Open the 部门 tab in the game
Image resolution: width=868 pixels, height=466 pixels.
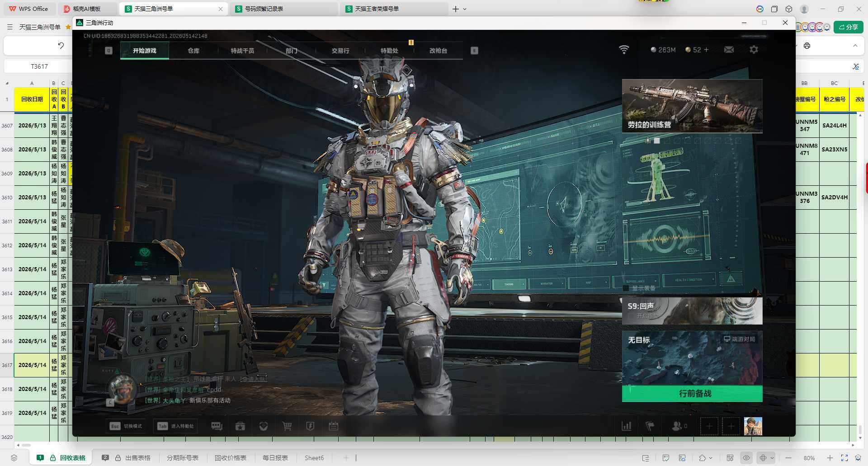[x=292, y=51]
